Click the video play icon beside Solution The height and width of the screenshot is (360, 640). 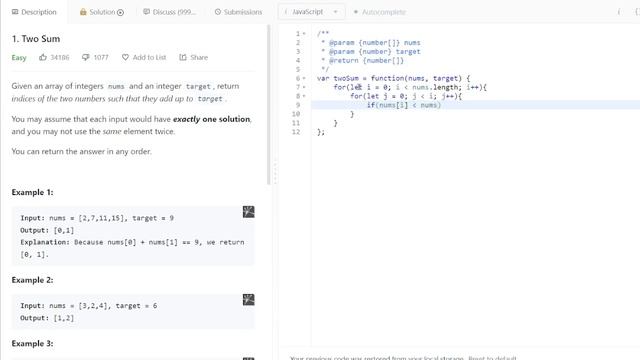[120, 12]
